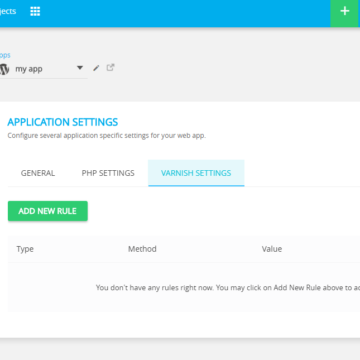This screenshot has height=360, width=360.
Task: Click the WordPress logo beside my app
Action: pyautogui.click(x=4, y=69)
